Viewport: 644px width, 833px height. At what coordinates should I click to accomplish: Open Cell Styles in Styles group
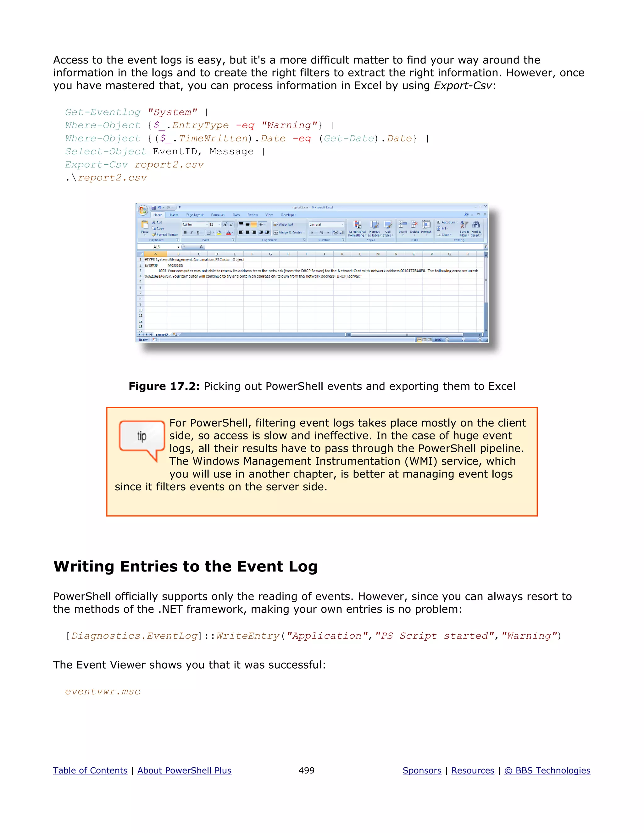click(388, 228)
